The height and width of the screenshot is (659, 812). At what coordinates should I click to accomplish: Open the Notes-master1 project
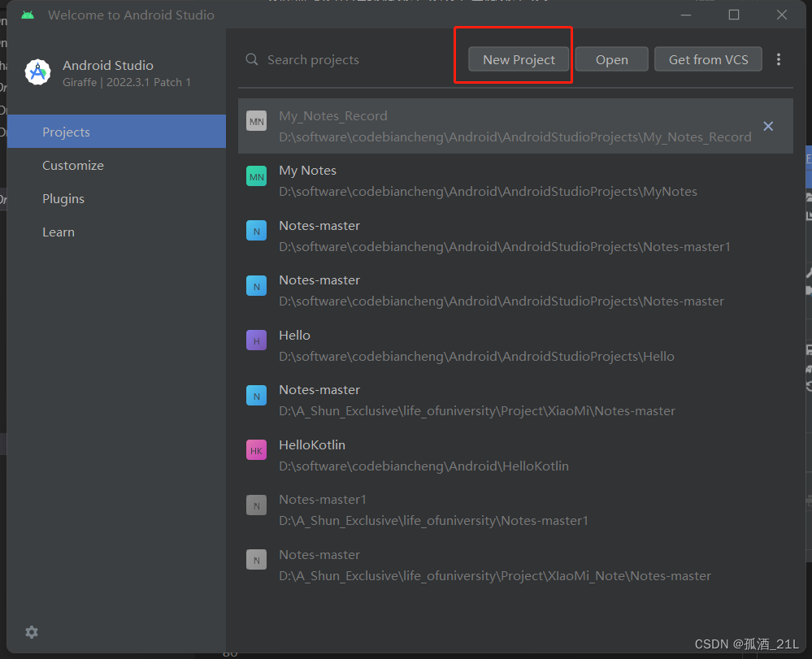pyautogui.click(x=515, y=510)
